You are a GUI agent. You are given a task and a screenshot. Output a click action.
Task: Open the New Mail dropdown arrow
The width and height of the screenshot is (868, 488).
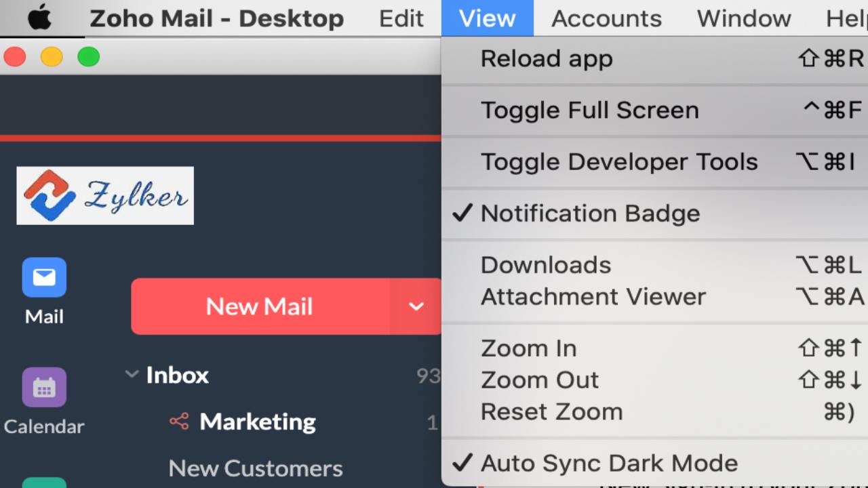[416, 306]
